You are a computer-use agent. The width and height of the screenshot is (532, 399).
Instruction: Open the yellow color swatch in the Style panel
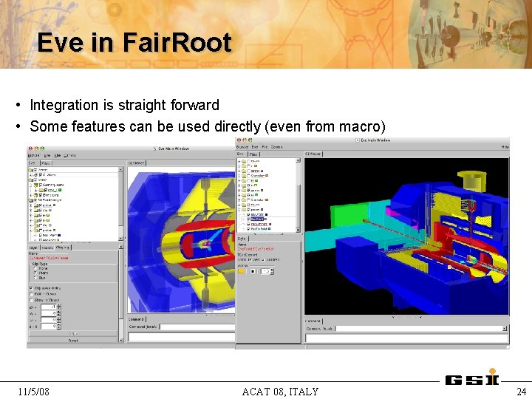pos(241,271)
